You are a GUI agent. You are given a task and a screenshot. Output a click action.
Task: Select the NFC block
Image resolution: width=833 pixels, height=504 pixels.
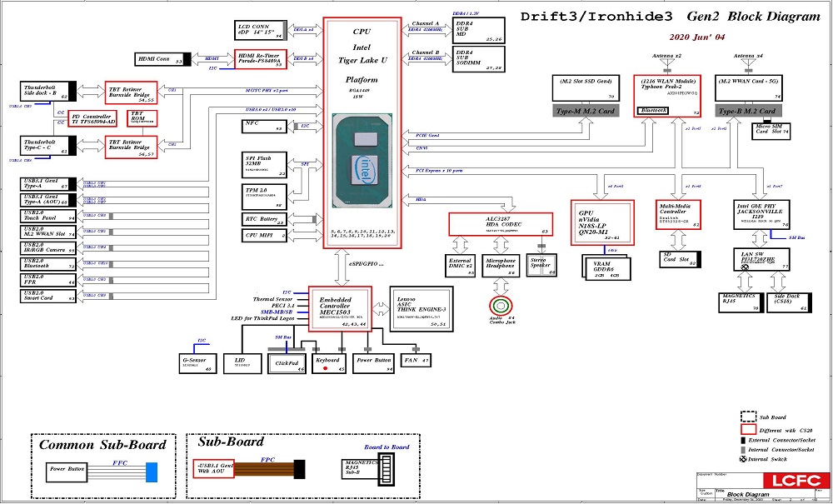[x=264, y=126]
